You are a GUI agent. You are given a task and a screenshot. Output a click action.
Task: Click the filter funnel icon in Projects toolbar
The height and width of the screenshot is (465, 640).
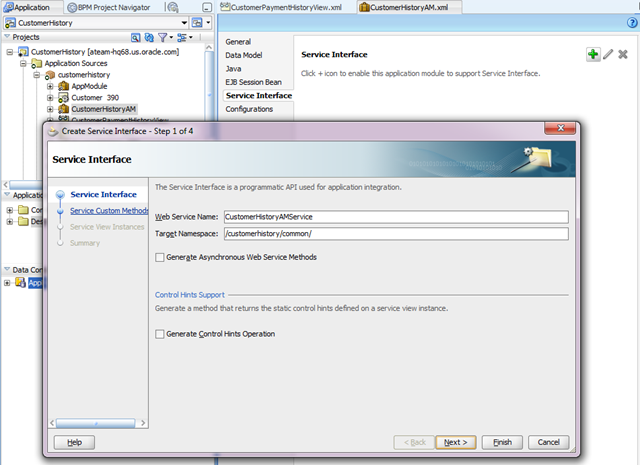click(162, 38)
